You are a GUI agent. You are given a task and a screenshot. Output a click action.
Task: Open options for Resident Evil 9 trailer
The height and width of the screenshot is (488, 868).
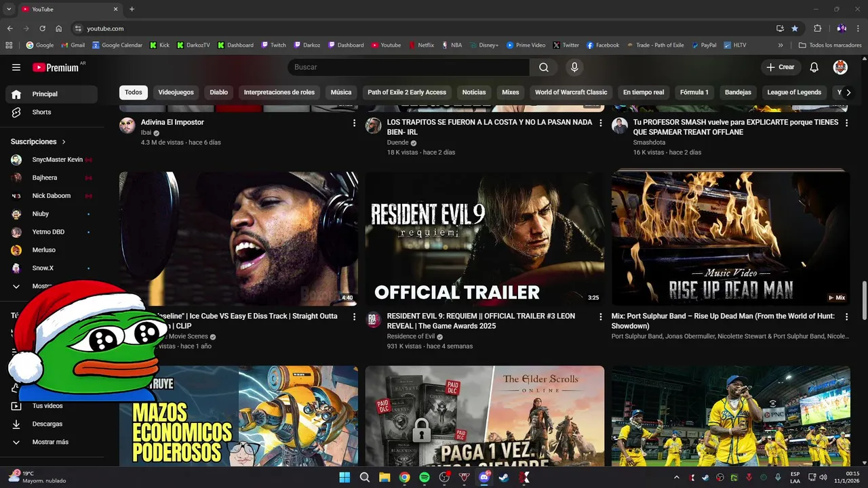[600, 317]
